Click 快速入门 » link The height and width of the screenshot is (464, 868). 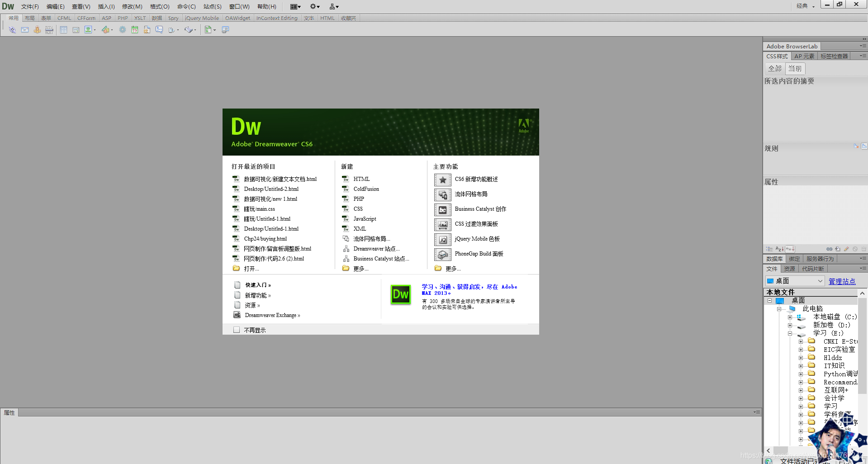point(258,285)
